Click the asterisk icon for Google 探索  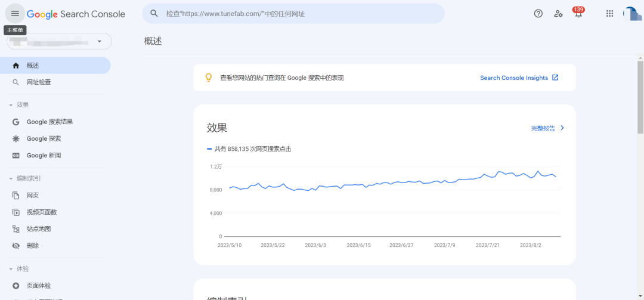16,138
